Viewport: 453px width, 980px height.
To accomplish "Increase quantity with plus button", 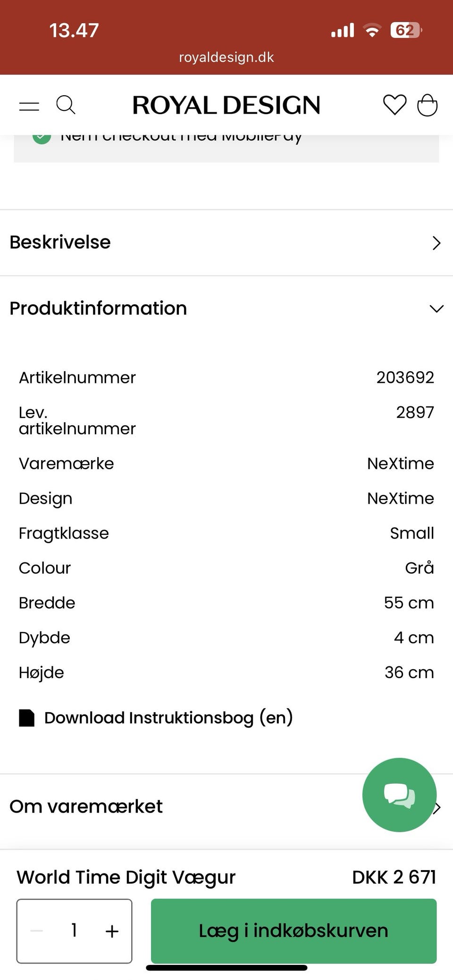I will [112, 931].
